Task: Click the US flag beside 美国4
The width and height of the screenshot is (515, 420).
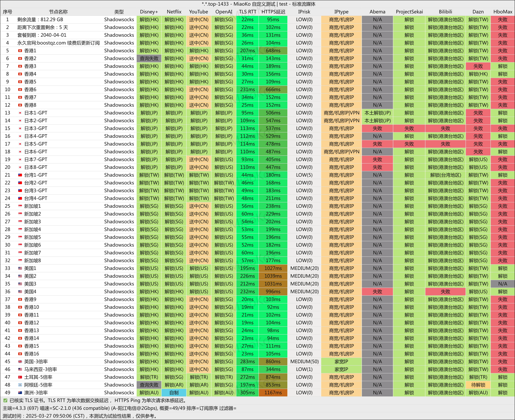Action: click(x=20, y=291)
